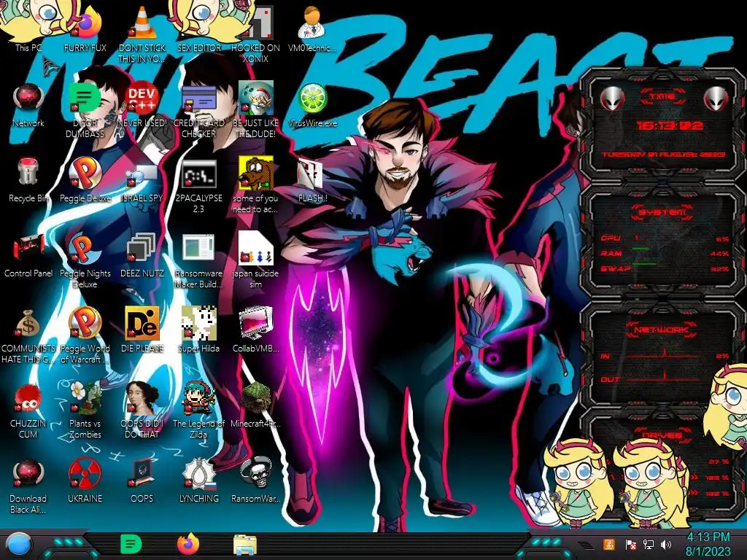
Task: Click the orange Java tray icon
Action: pyautogui.click(x=609, y=544)
